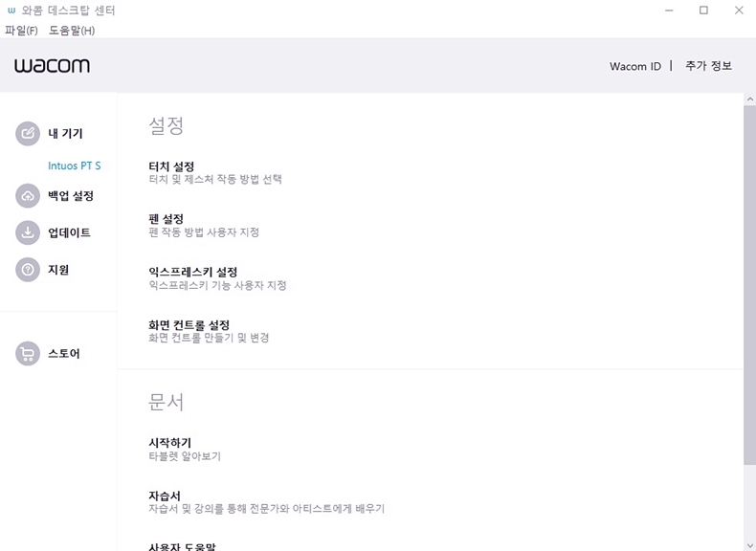Viewport: 756px width, 551px height.
Task: Open the 자습서 tutorials entry
Action: [165, 496]
